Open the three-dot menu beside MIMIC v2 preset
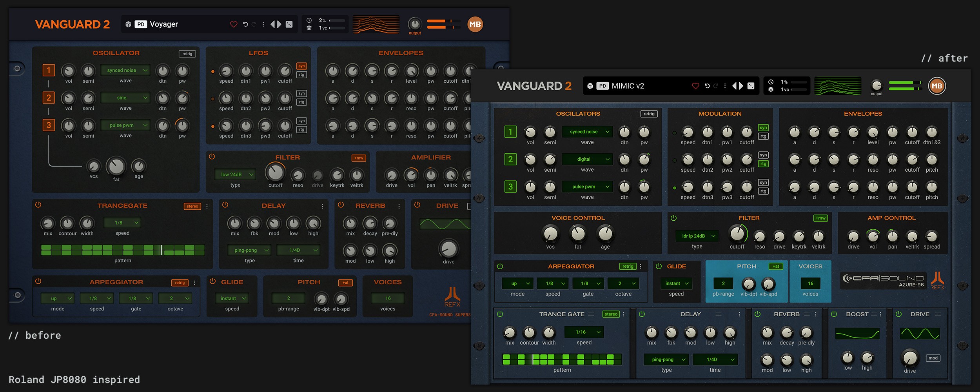This screenshot has height=392, width=980. point(725,86)
